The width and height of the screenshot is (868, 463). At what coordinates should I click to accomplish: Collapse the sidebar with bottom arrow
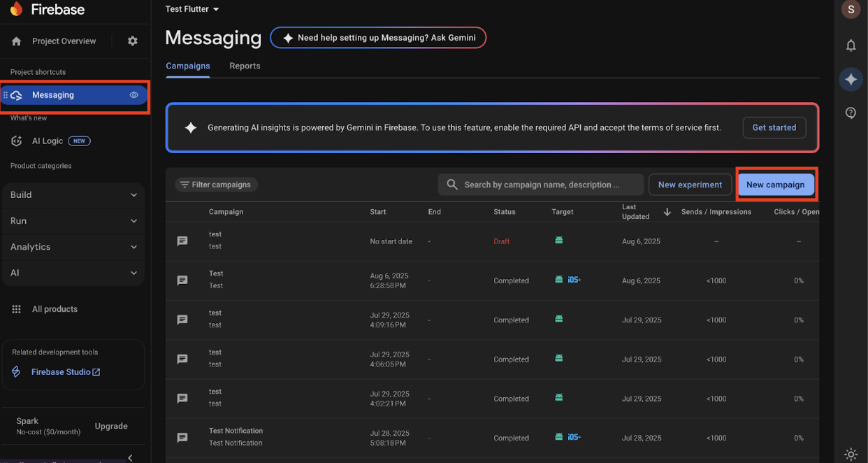[x=130, y=457]
